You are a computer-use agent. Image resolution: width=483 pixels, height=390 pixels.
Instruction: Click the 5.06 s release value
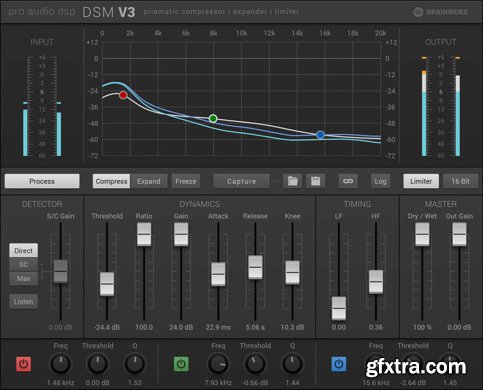point(255,327)
